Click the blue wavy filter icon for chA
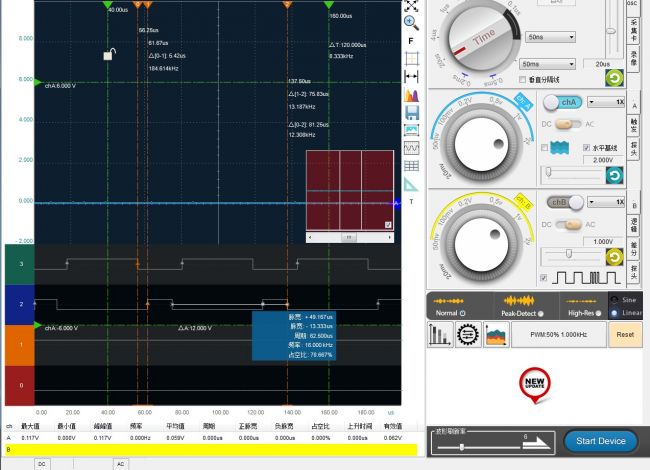Viewport: 650px width, 470px height. click(x=559, y=148)
